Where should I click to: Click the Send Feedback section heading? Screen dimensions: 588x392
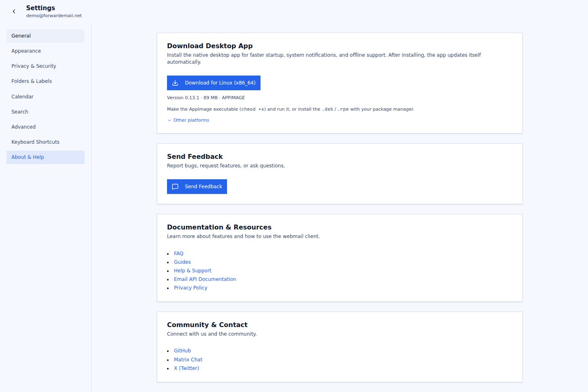pyautogui.click(x=195, y=156)
